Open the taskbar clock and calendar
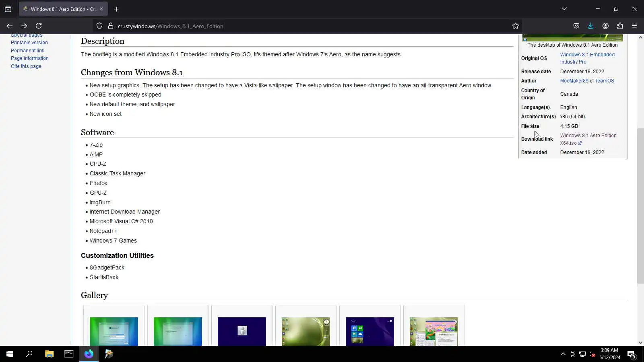The width and height of the screenshot is (644, 362). point(609,354)
